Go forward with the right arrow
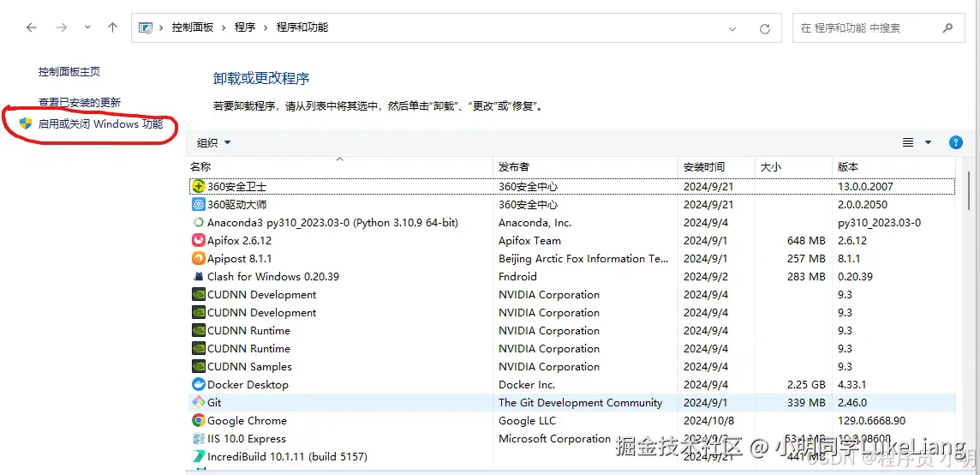980x475 pixels. point(62,27)
